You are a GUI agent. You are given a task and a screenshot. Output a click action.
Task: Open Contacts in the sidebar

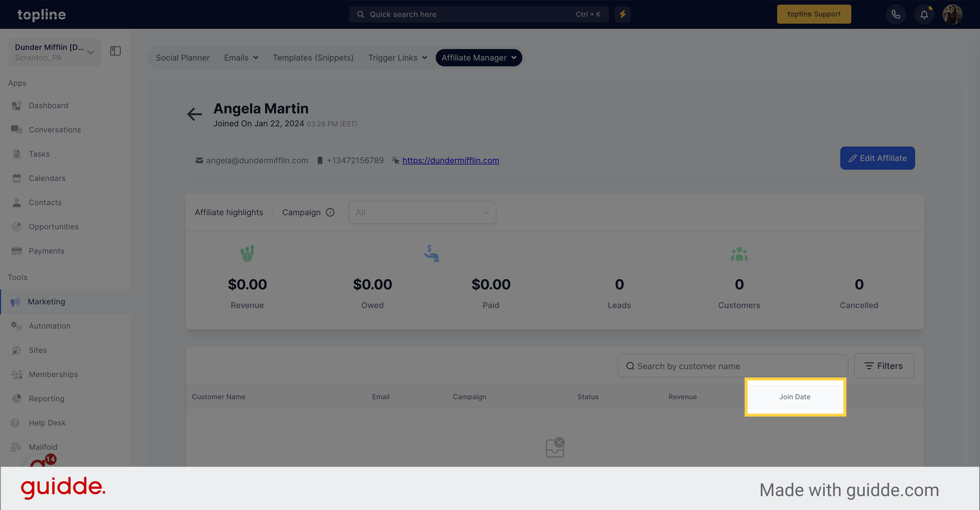pyautogui.click(x=45, y=202)
